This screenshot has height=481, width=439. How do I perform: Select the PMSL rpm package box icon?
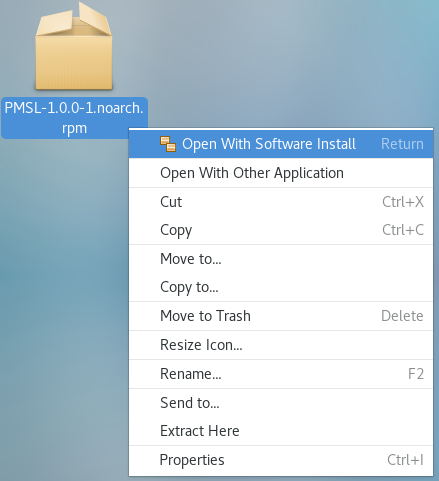74,46
